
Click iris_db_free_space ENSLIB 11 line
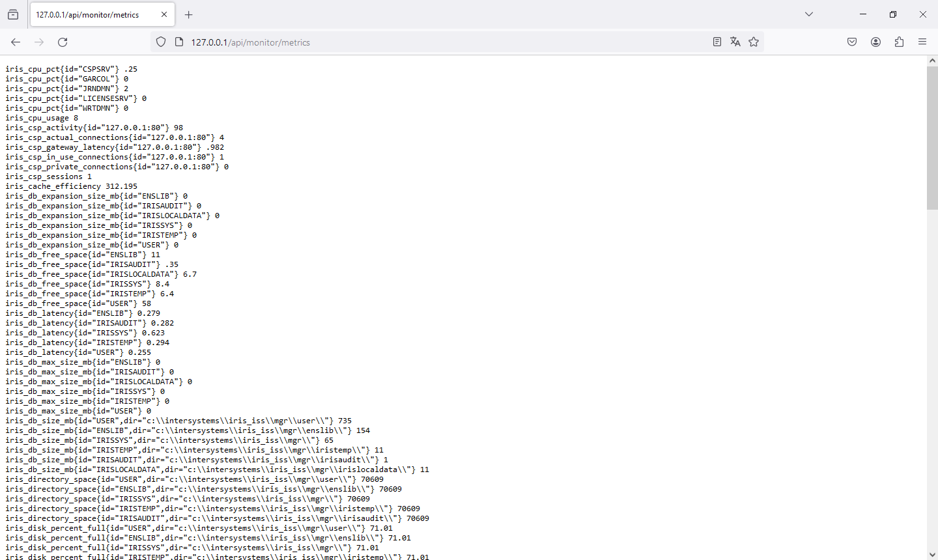point(83,255)
